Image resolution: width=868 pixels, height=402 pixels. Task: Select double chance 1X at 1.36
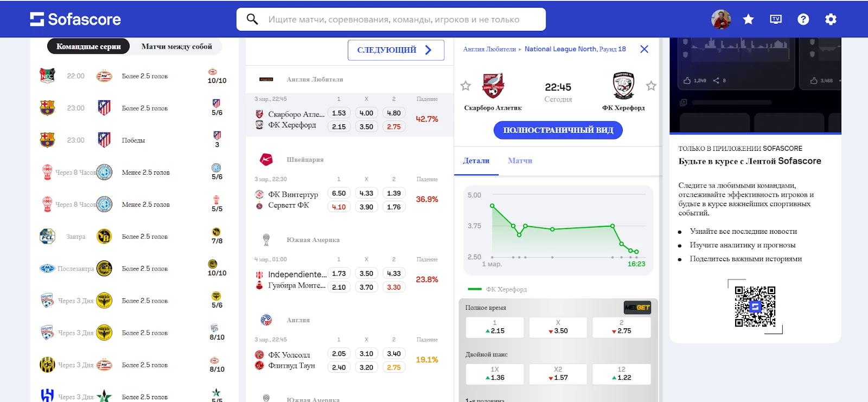(495, 374)
